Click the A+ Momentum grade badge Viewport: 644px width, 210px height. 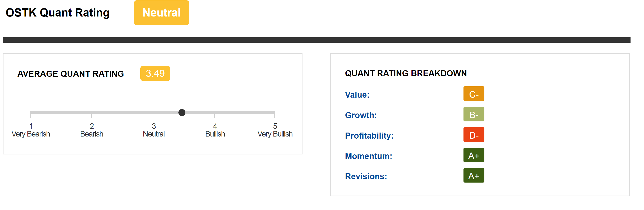coord(474,155)
